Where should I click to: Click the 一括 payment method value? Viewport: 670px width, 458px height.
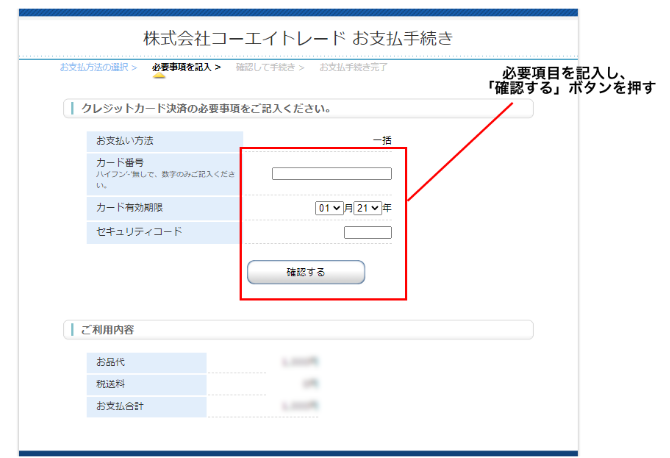382,140
